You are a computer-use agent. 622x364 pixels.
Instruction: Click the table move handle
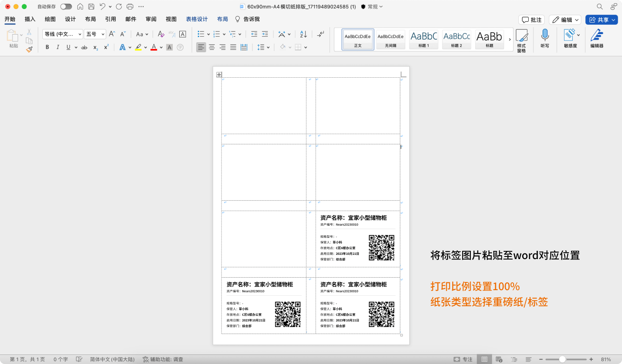click(x=219, y=75)
